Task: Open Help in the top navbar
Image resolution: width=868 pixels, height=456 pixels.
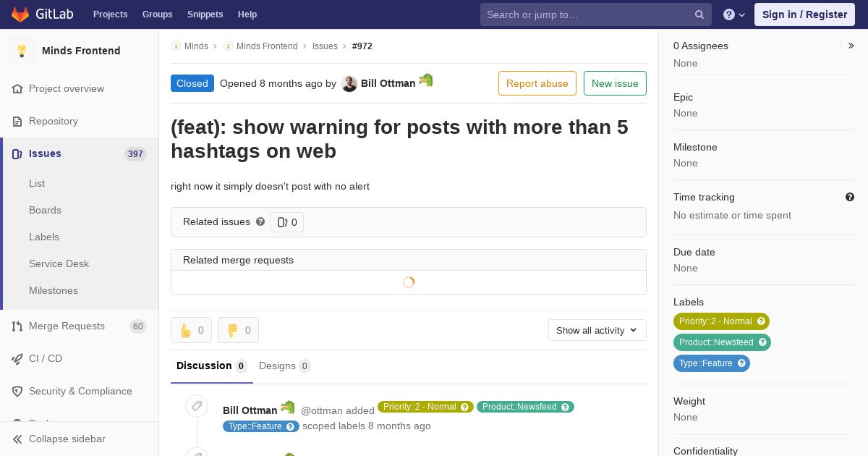Action: coord(247,14)
